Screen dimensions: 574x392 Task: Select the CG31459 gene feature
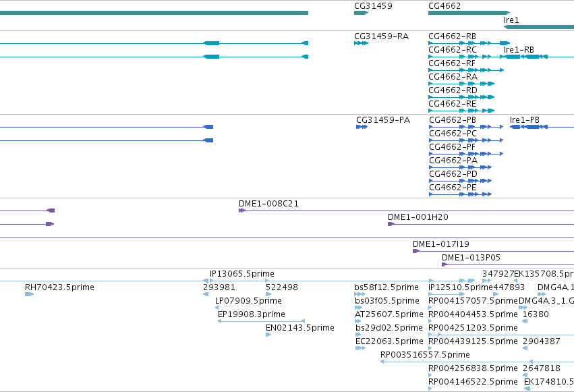pyautogui.click(x=373, y=6)
